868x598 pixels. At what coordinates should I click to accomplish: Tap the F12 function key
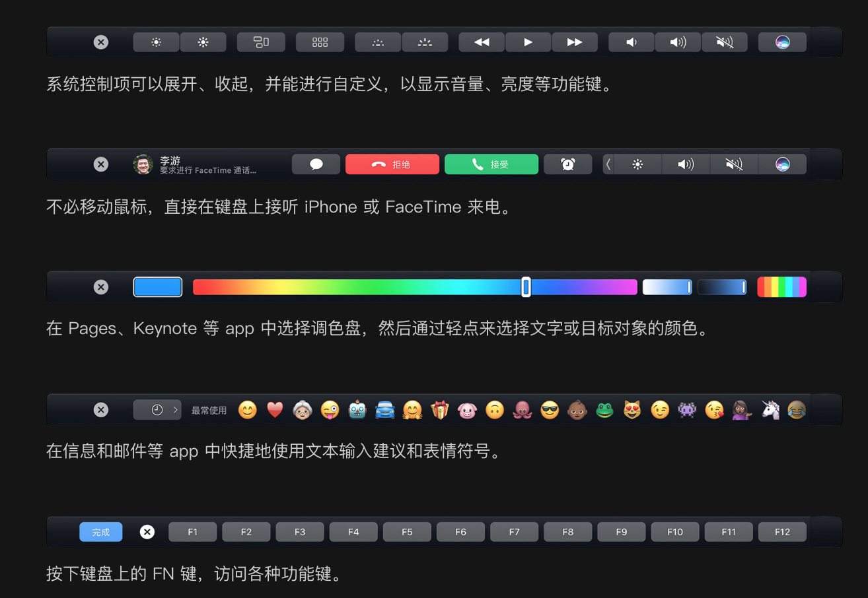coord(782,532)
